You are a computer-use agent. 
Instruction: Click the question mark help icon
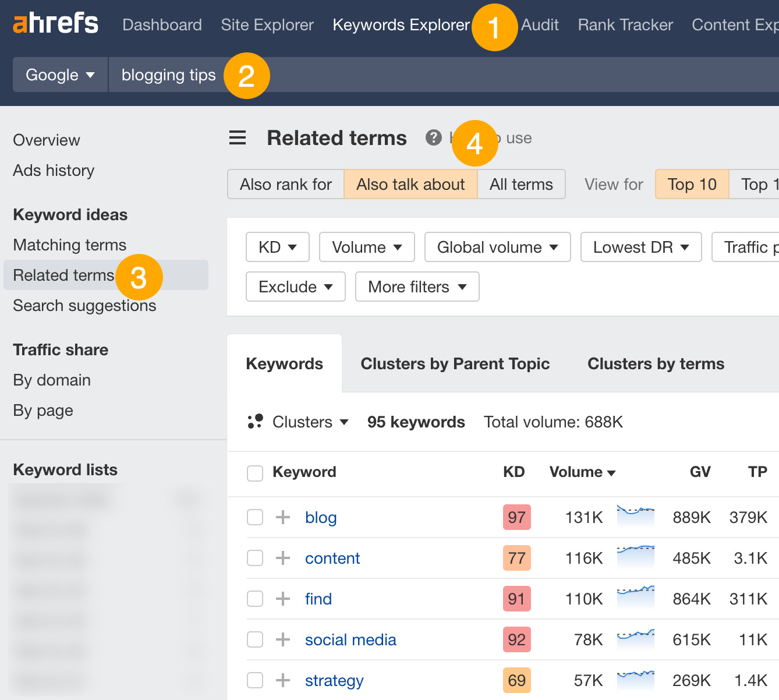(433, 137)
